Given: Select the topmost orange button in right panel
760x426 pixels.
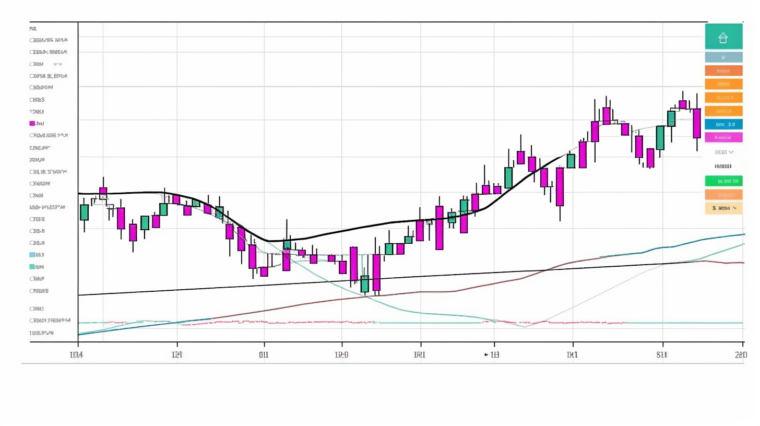Looking at the screenshot, I should [723, 71].
